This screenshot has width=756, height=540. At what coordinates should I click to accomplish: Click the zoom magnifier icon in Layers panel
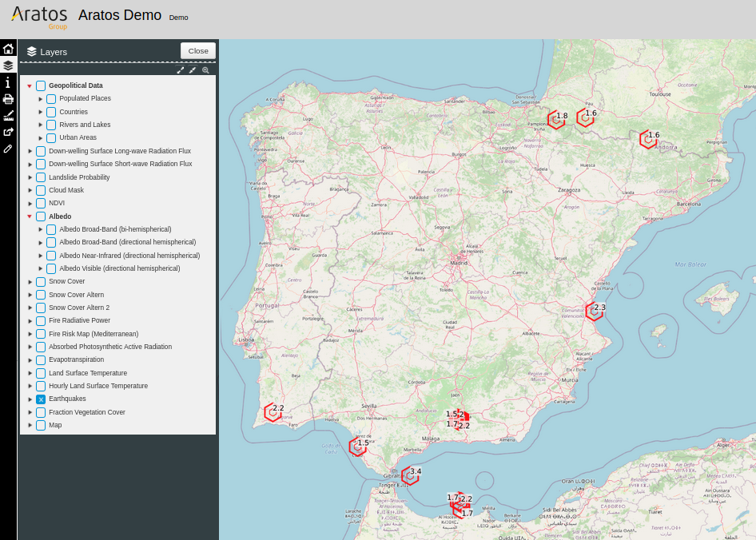205,70
